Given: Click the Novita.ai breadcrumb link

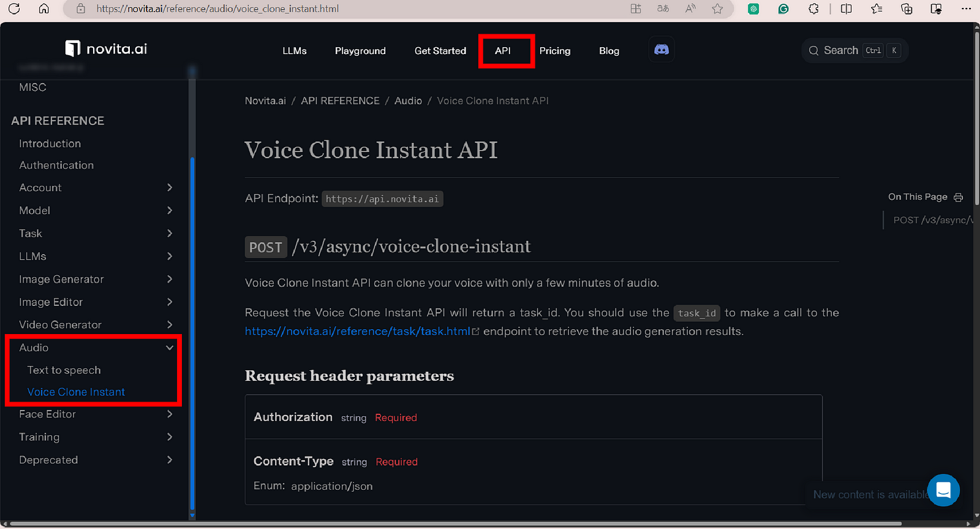Looking at the screenshot, I should point(265,101).
